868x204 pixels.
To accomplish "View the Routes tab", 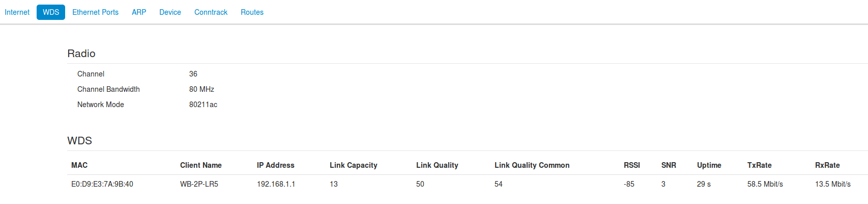I will pyautogui.click(x=252, y=12).
